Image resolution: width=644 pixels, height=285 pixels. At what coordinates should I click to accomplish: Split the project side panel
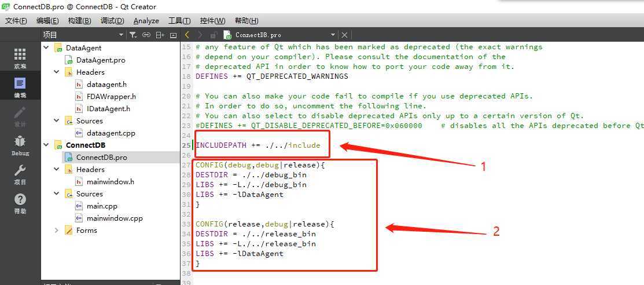160,35
